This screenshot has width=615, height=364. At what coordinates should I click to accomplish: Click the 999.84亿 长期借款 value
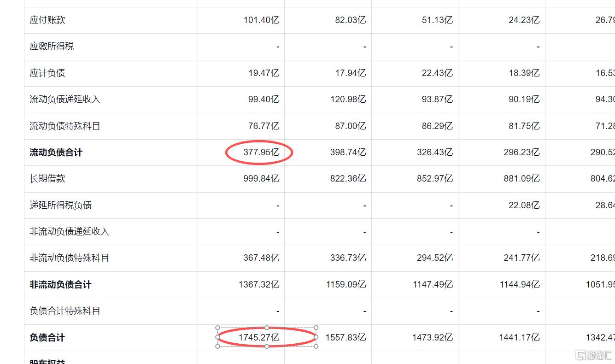pyautogui.click(x=261, y=179)
